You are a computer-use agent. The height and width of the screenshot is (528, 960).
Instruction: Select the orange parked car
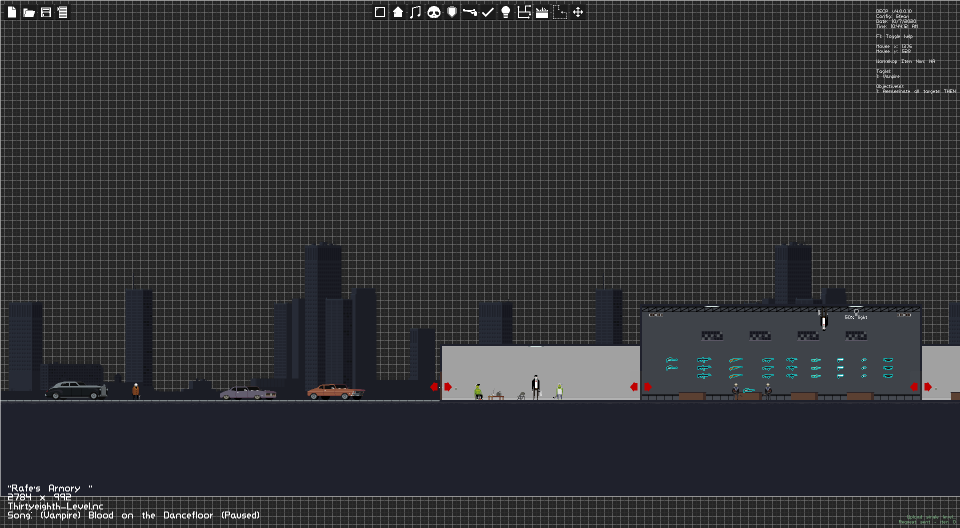336,391
